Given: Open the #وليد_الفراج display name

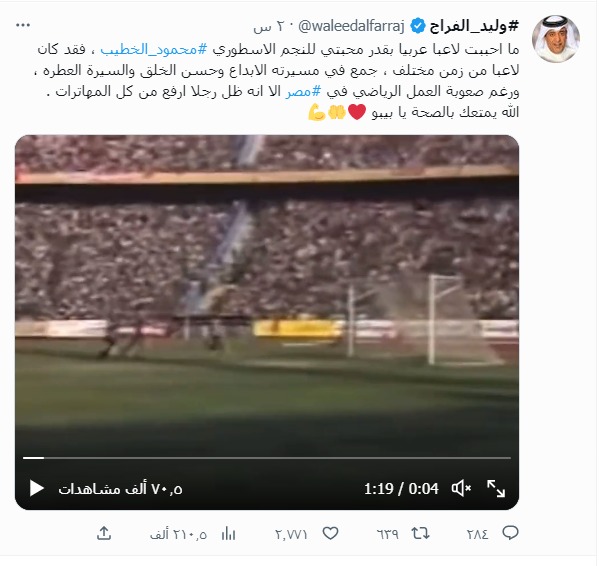Looking at the screenshot, I should 474,26.
